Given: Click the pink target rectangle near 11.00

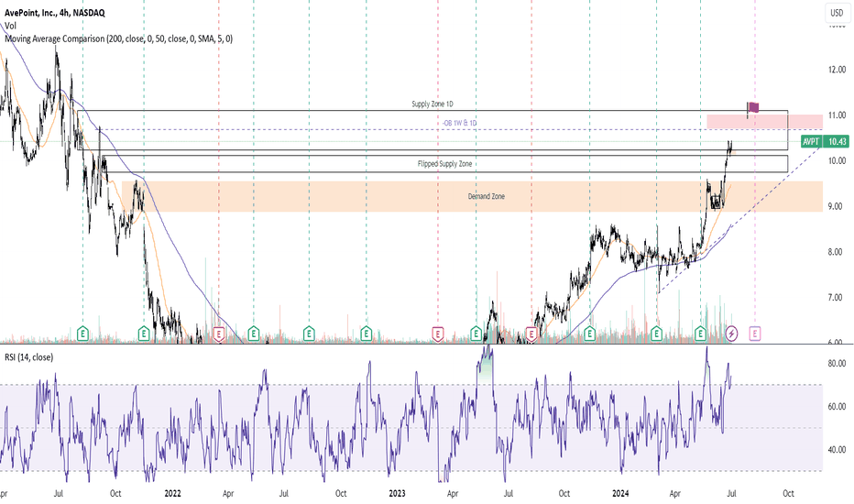Looking at the screenshot, I should coord(765,122).
